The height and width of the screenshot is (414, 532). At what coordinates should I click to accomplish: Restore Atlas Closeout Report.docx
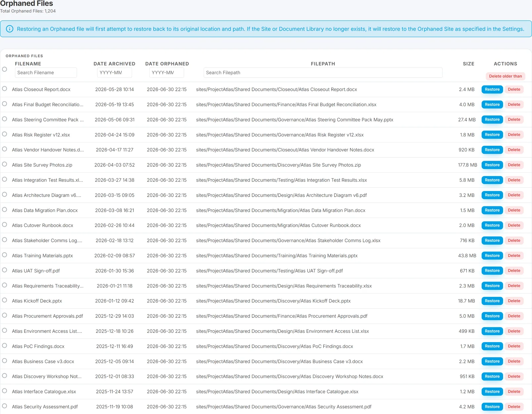pyautogui.click(x=492, y=90)
